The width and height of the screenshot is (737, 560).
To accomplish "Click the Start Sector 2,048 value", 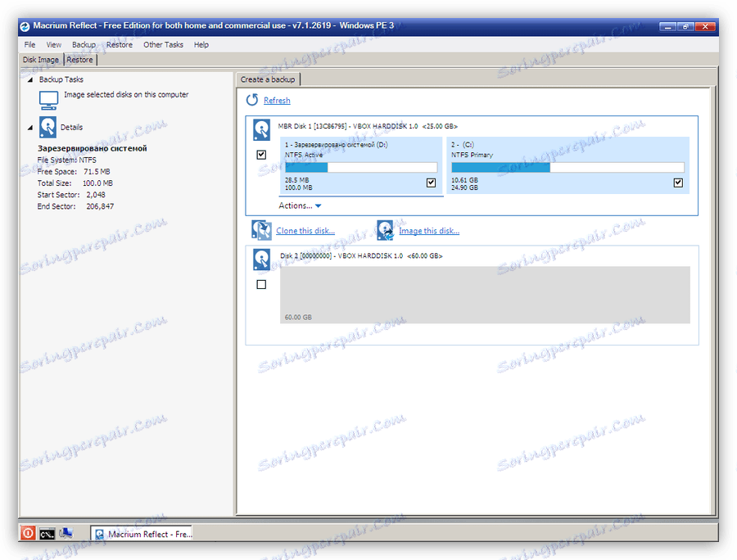I will tap(96, 195).
